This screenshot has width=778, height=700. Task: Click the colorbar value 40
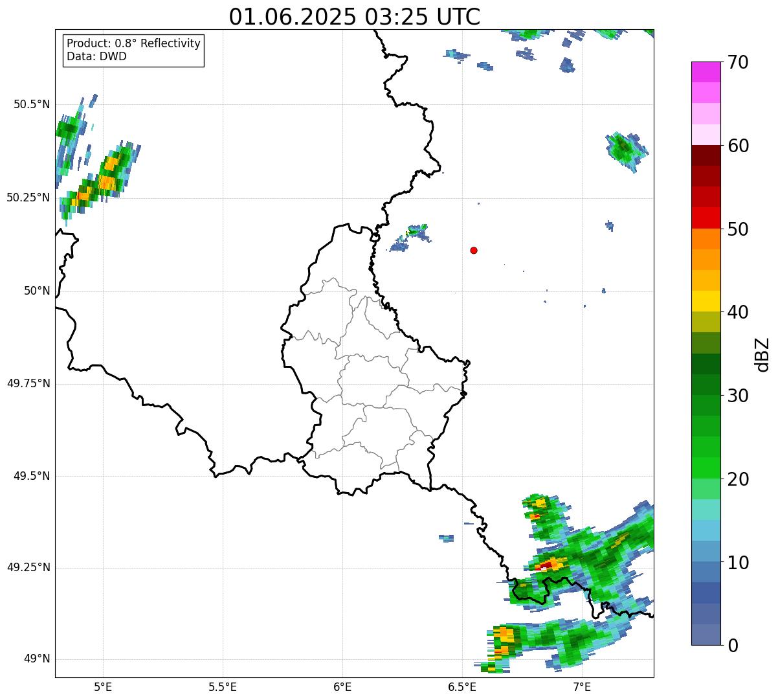(x=738, y=312)
